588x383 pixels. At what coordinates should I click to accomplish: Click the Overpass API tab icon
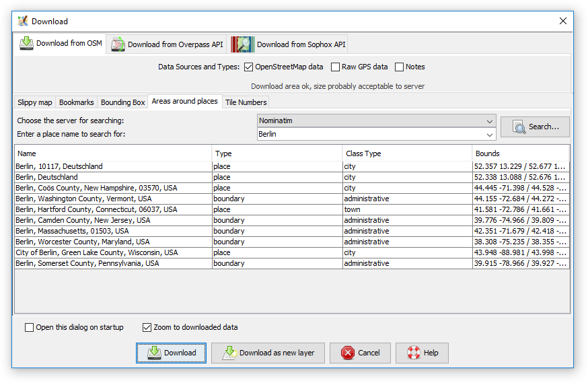click(118, 44)
